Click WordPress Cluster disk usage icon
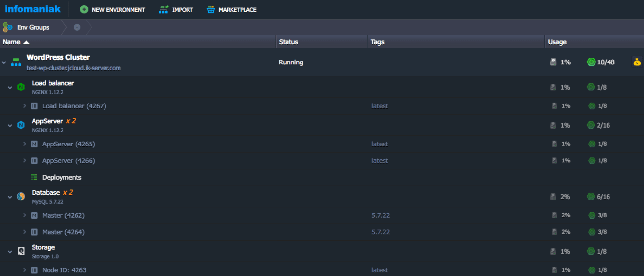Screen dimensions: 644x276 click(x=553, y=62)
